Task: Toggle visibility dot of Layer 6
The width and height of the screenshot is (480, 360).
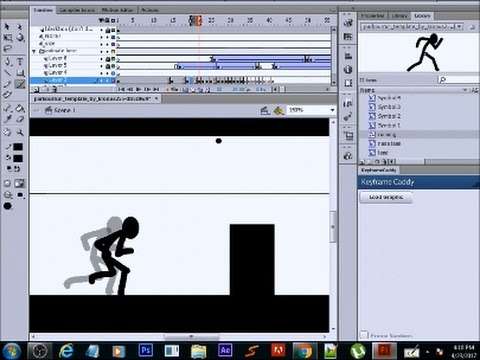Action: tap(102, 73)
